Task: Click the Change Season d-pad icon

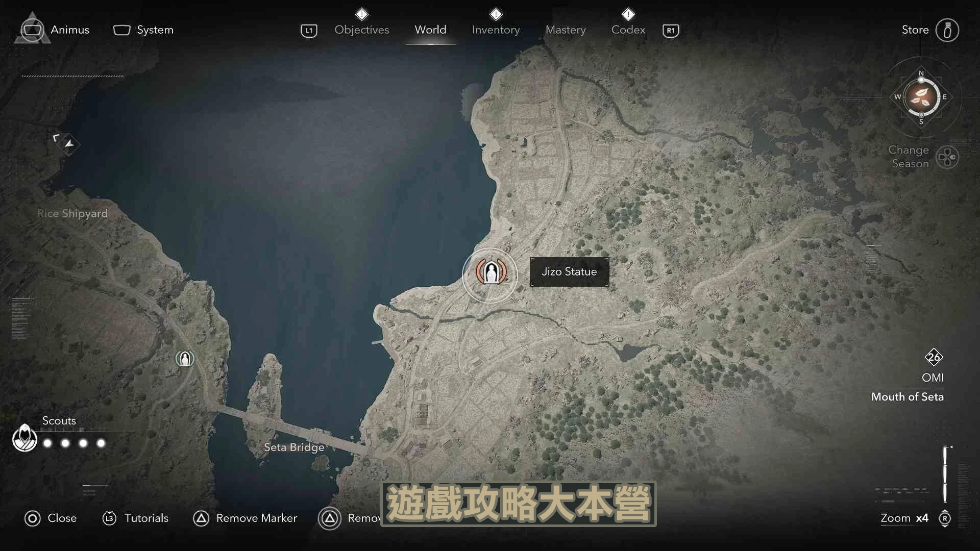Action: (947, 157)
